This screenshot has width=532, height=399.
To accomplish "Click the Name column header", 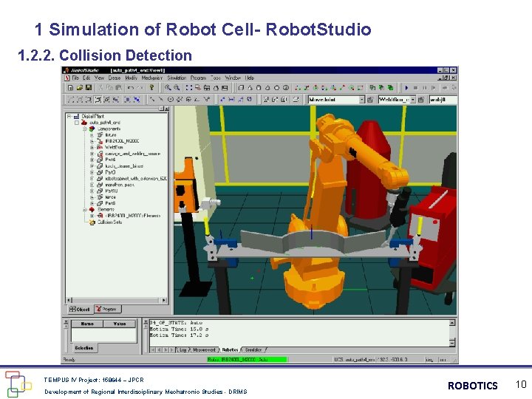I will coord(87,324).
